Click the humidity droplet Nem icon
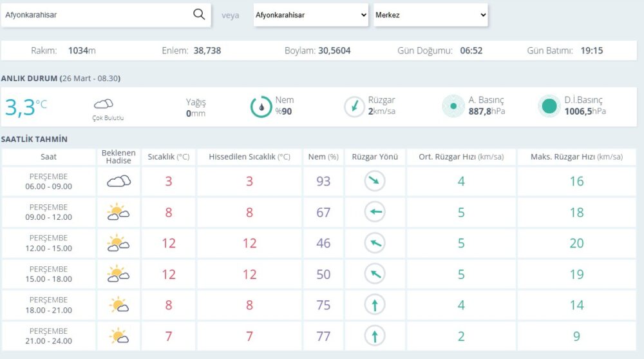Viewport: 644px width, 359px height. 261,107
